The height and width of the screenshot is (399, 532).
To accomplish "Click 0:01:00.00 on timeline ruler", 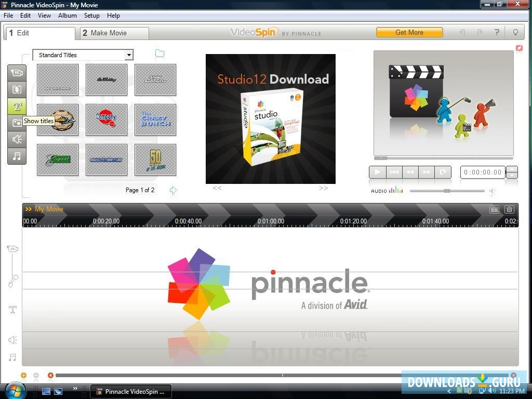I will 271,221.
